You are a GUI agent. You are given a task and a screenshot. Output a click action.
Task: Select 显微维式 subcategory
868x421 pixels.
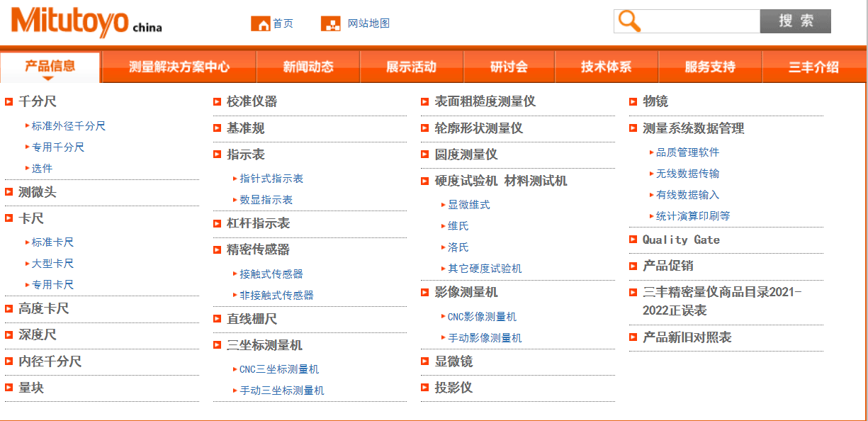coord(469,205)
